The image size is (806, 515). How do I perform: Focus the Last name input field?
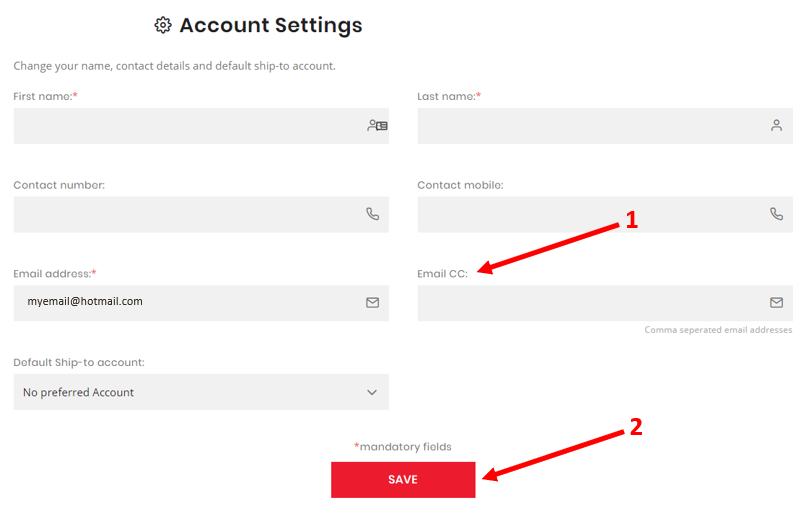[x=605, y=126]
